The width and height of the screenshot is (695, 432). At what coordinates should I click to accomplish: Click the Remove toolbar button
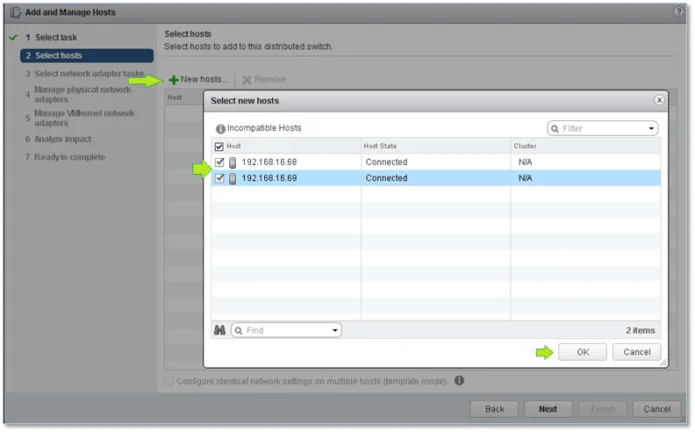[x=264, y=80]
